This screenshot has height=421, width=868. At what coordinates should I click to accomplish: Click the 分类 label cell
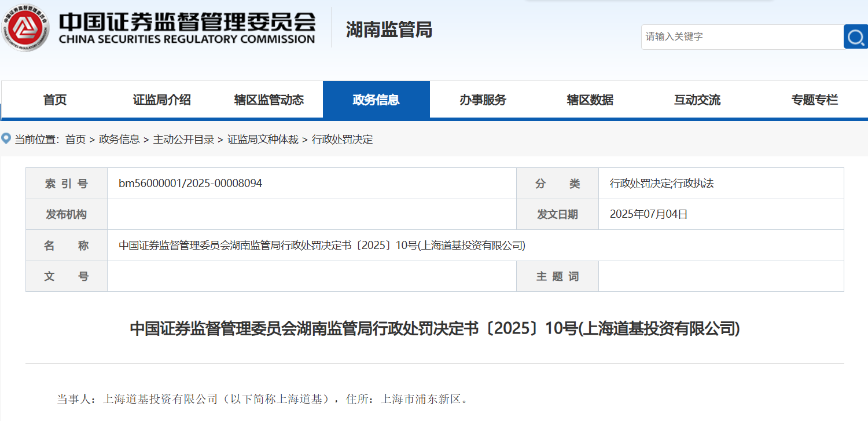[557, 184]
